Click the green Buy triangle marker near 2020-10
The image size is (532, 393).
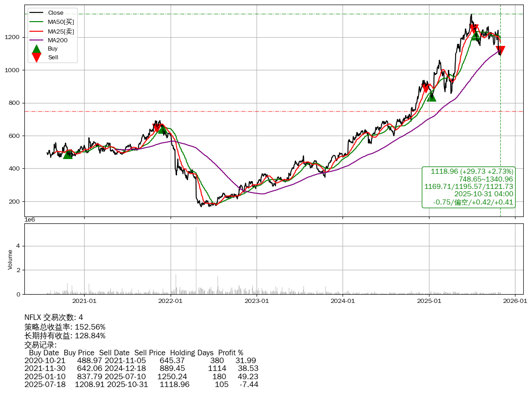tap(68, 154)
